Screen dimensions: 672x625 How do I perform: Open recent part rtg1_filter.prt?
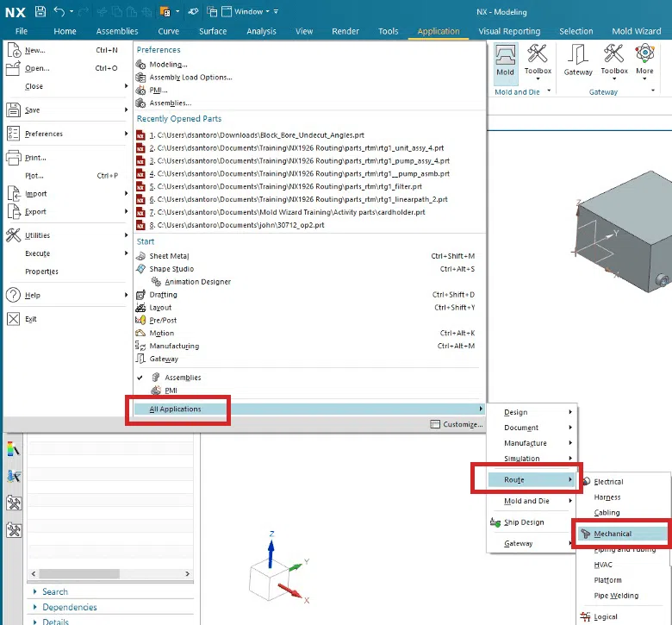[x=279, y=186]
